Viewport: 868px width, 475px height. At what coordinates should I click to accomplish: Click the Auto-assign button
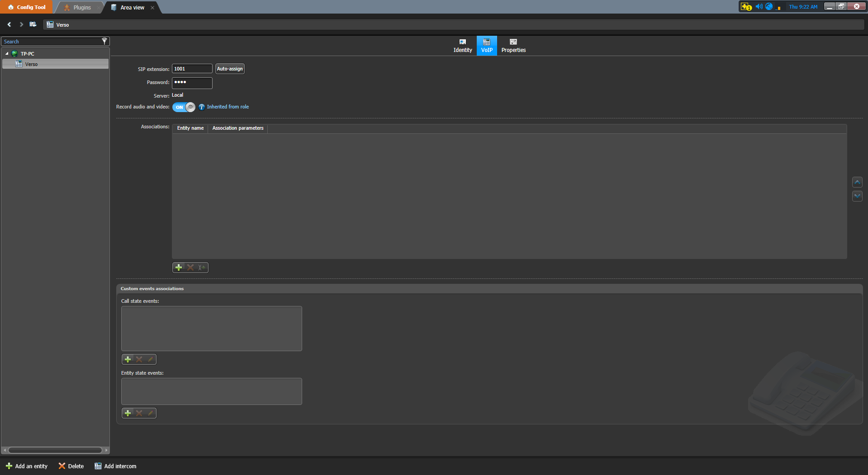(x=230, y=69)
